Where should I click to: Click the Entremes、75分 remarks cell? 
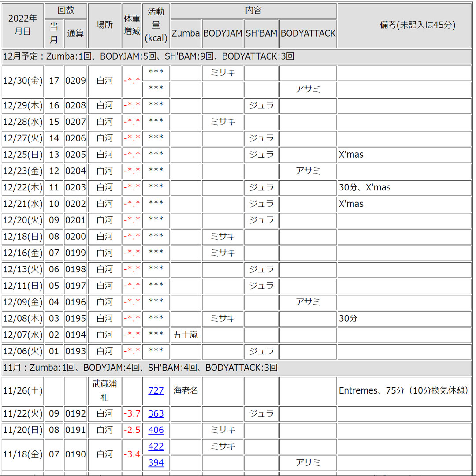click(x=405, y=391)
